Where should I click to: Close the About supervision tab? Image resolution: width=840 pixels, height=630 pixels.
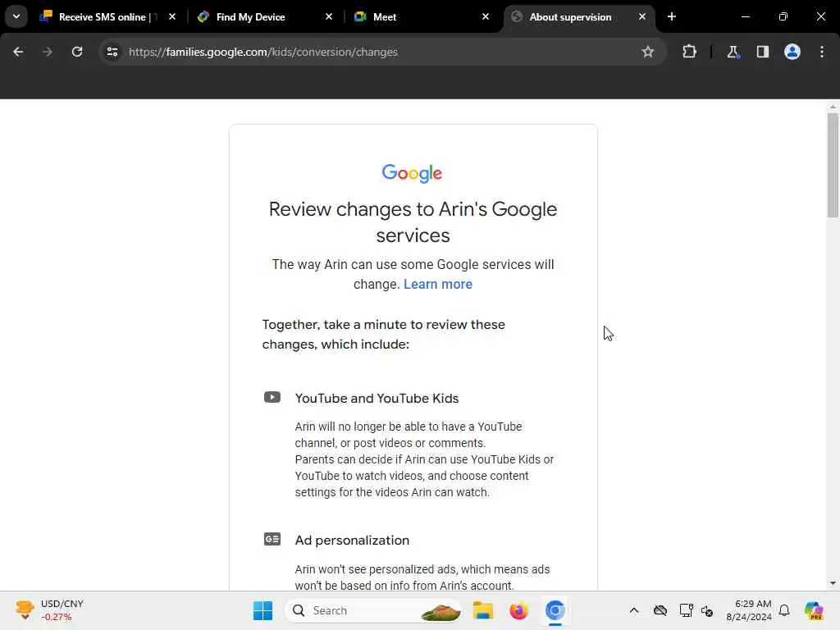(x=641, y=16)
